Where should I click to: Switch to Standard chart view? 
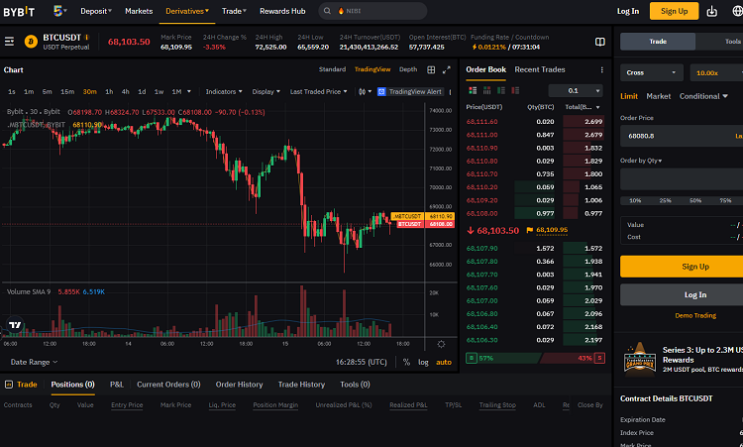(332, 69)
